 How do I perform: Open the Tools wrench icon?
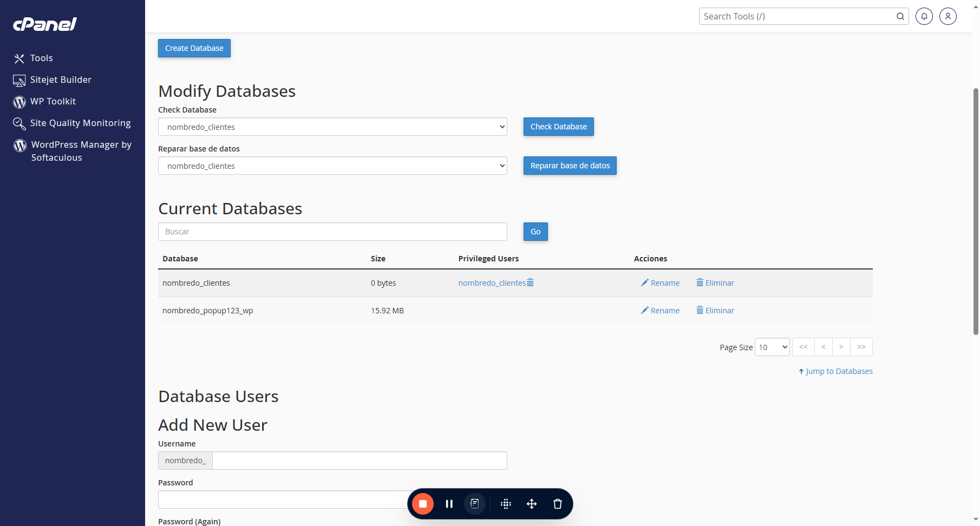(19, 58)
